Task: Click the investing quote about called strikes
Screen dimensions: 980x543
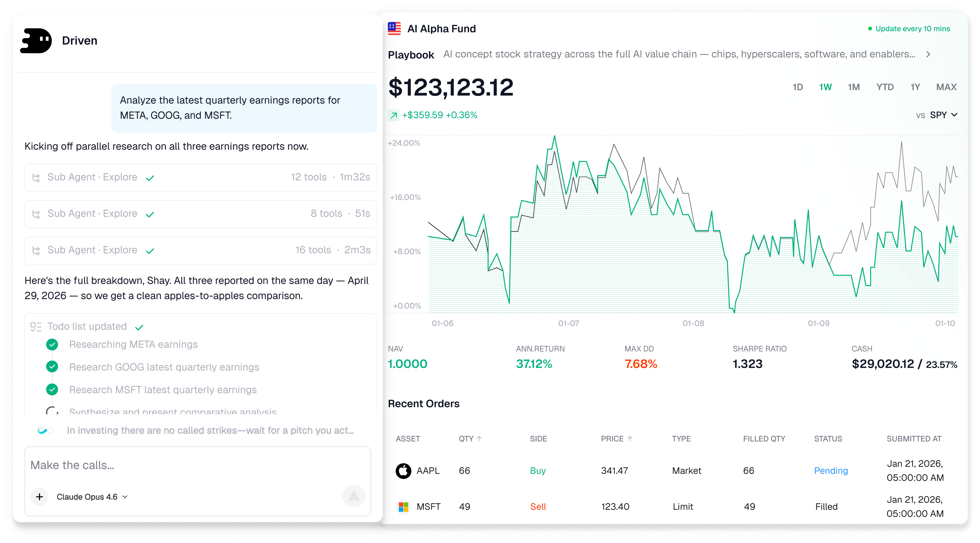Action: tap(210, 431)
